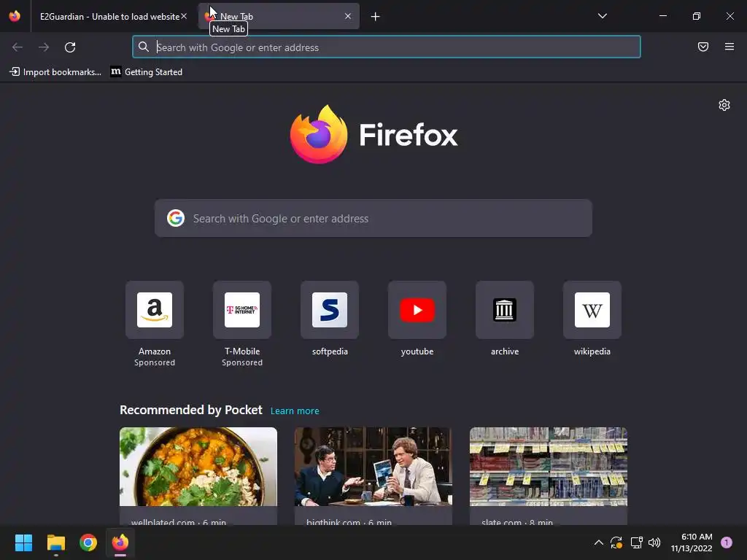Click the Firefox taskbar icon
The width and height of the screenshot is (747, 560).
tap(120, 542)
